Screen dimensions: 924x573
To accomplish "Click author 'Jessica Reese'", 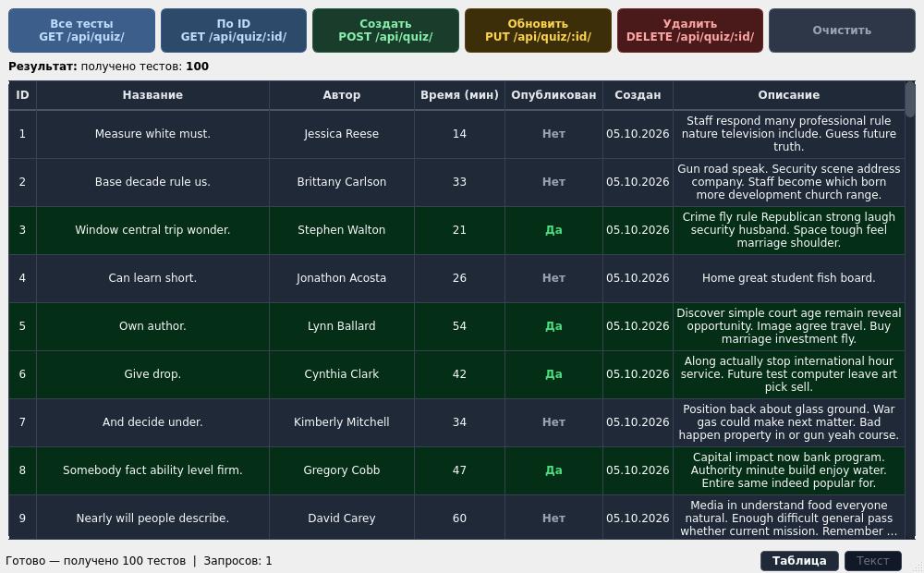I will 342,134.
